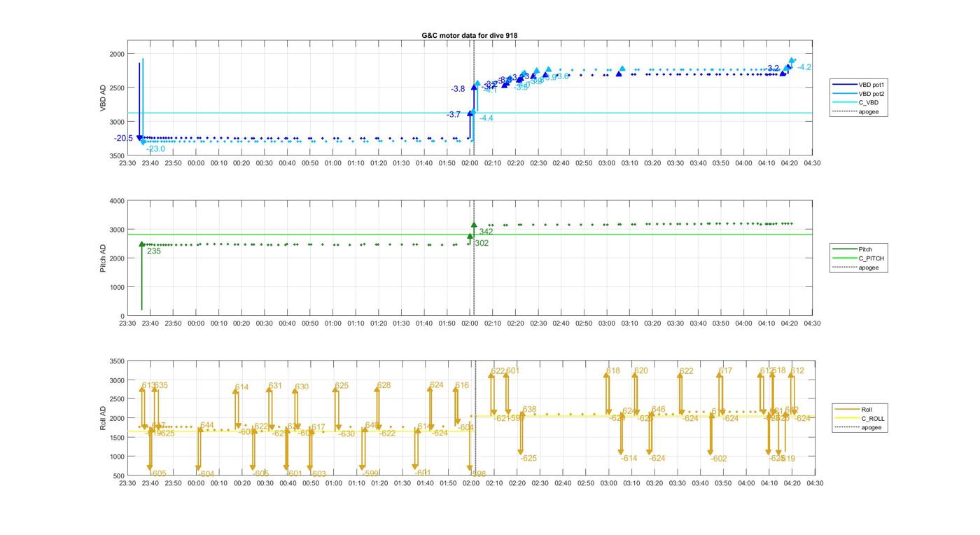This screenshot has width=980, height=535.
Task: Click the "23:30" tick under Pitch plot
Action: click(127, 324)
